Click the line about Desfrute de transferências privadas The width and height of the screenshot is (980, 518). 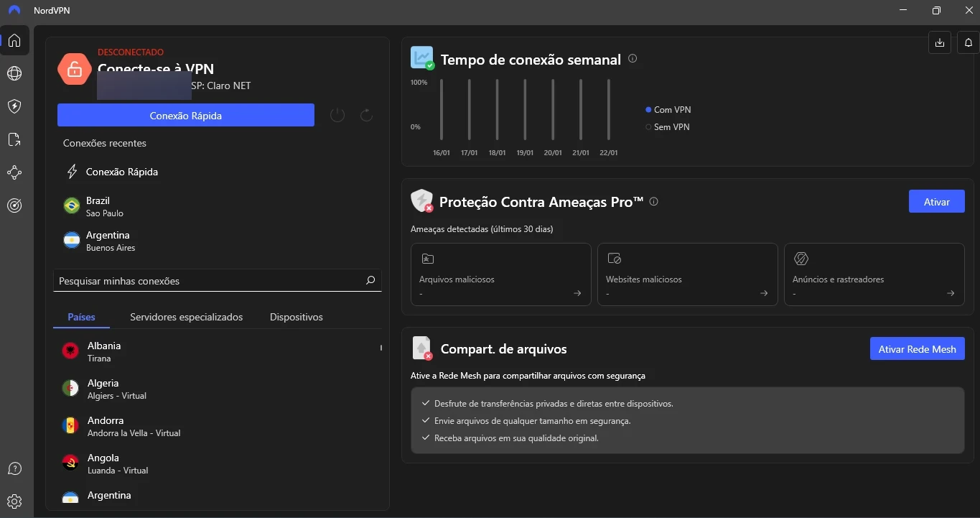(x=554, y=404)
